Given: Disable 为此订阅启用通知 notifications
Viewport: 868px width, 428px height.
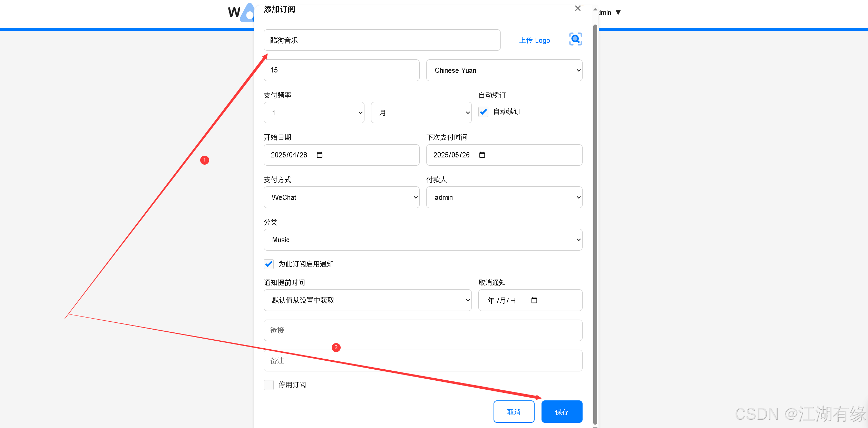Looking at the screenshot, I should [x=269, y=264].
